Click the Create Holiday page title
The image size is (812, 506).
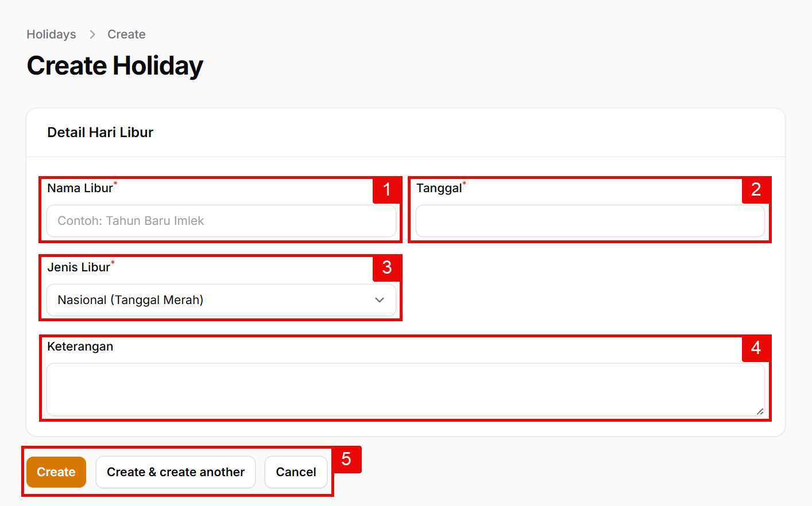pyautogui.click(x=115, y=65)
